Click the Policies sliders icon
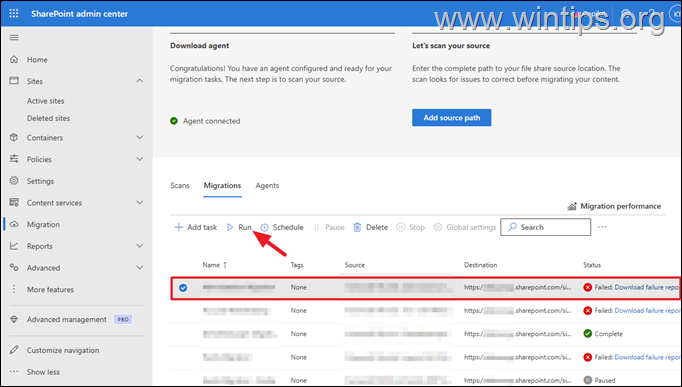Viewport: 682px width, 387px height. (14, 159)
